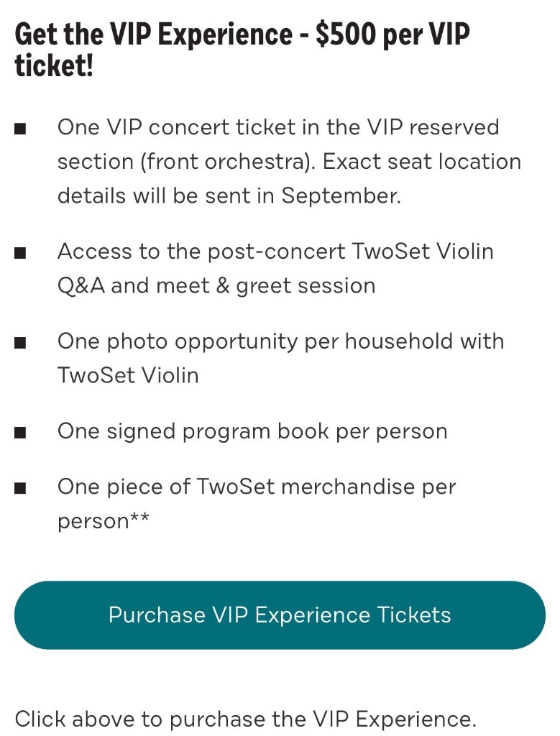Image resolution: width=560 pixels, height=736 pixels.
Task: Click the Purchase VIP Experience Tickets button
Action: (x=280, y=615)
